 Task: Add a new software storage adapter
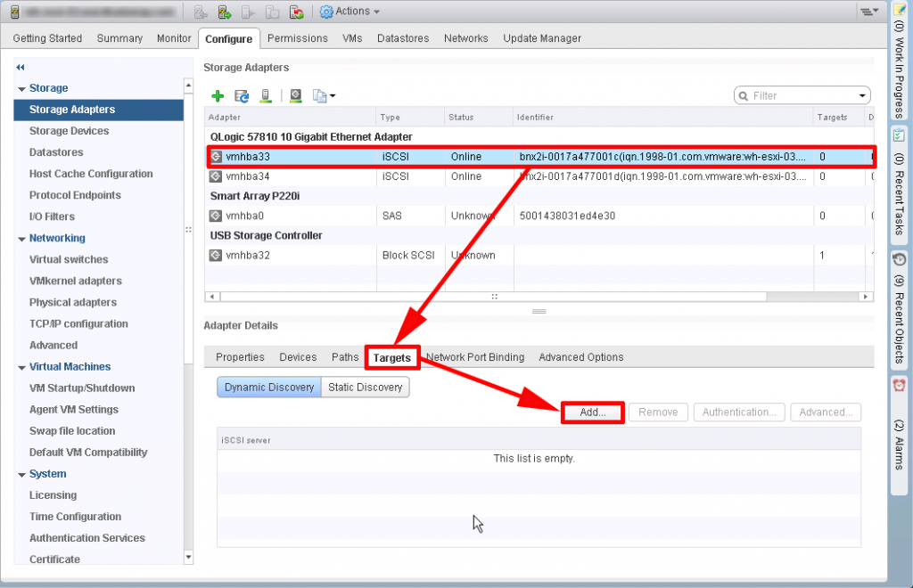pyautogui.click(x=218, y=95)
